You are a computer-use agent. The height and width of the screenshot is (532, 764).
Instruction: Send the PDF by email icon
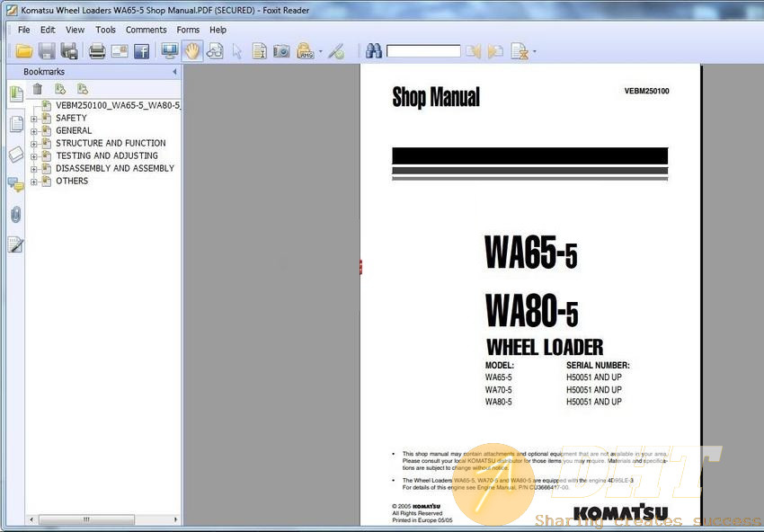(x=120, y=50)
